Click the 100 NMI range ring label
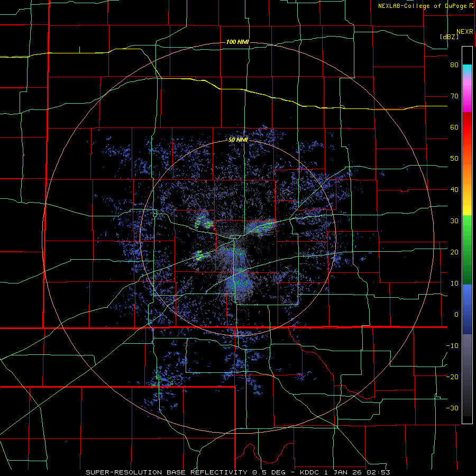 click(x=237, y=42)
